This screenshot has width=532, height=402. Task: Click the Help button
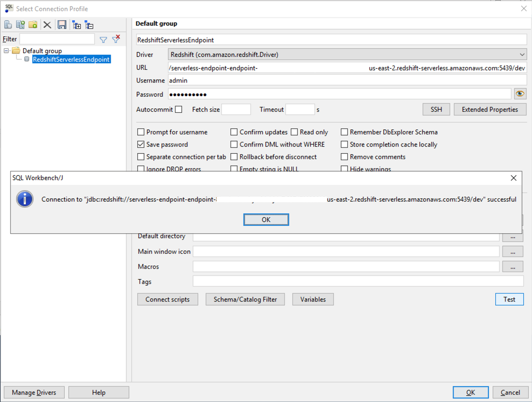99,392
